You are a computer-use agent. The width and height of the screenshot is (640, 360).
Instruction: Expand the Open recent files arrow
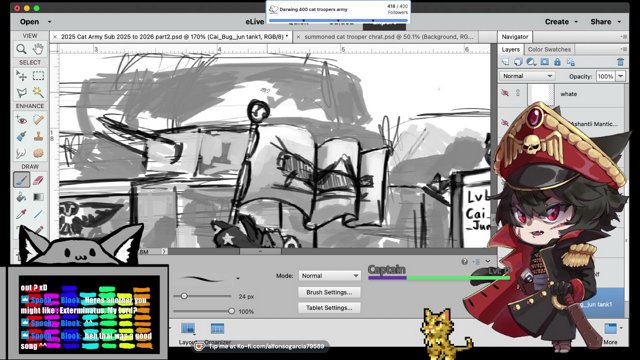49,22
